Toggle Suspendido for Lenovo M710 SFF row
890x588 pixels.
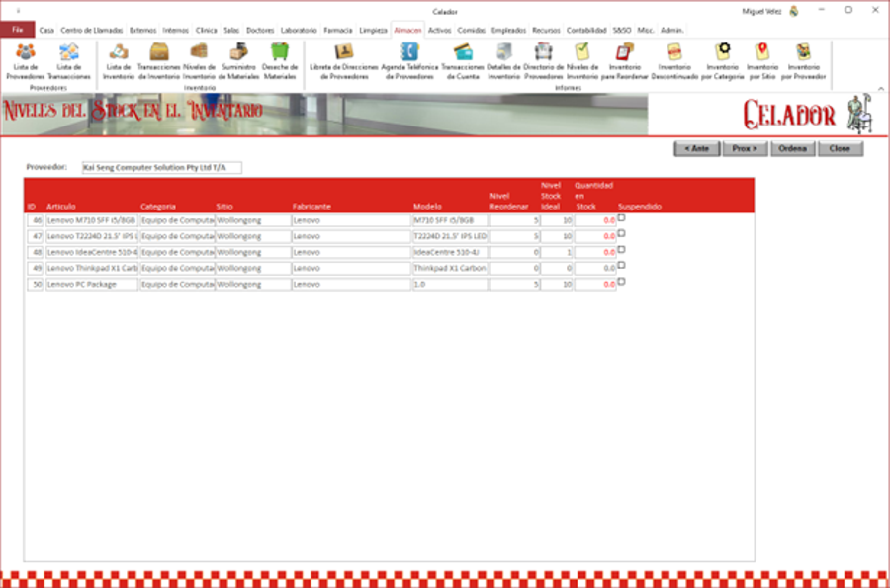621,218
